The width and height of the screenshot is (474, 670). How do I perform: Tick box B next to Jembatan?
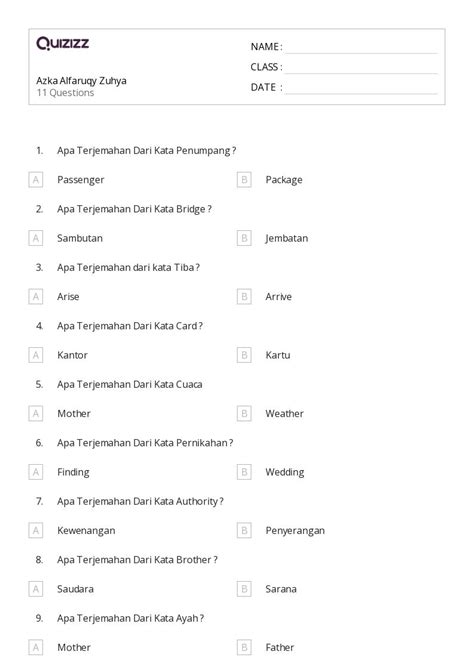[x=244, y=238]
